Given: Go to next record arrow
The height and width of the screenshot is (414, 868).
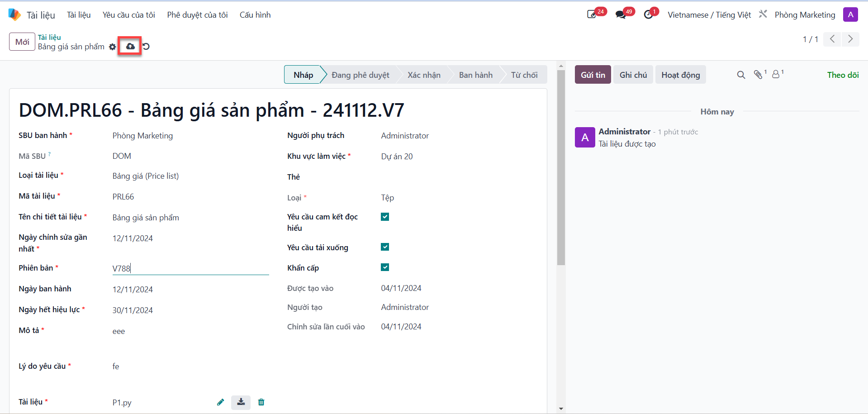Looking at the screenshot, I should 850,39.
